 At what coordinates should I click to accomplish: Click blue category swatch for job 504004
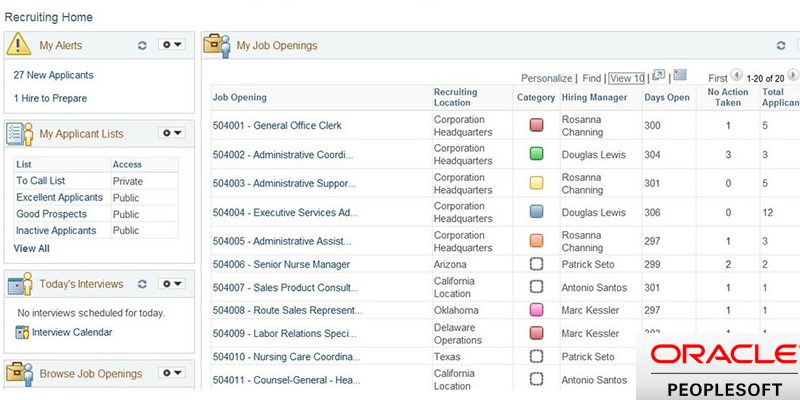click(536, 212)
